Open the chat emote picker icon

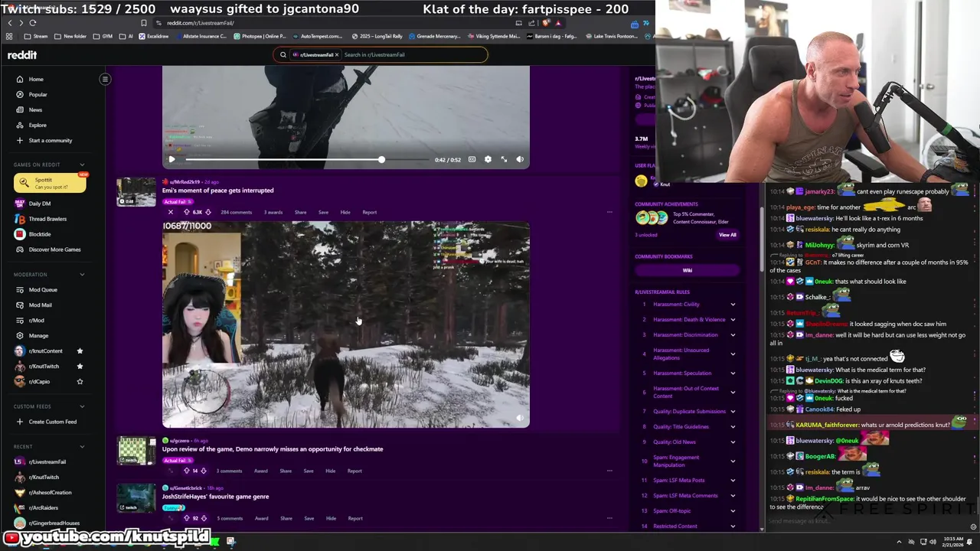[973, 527]
